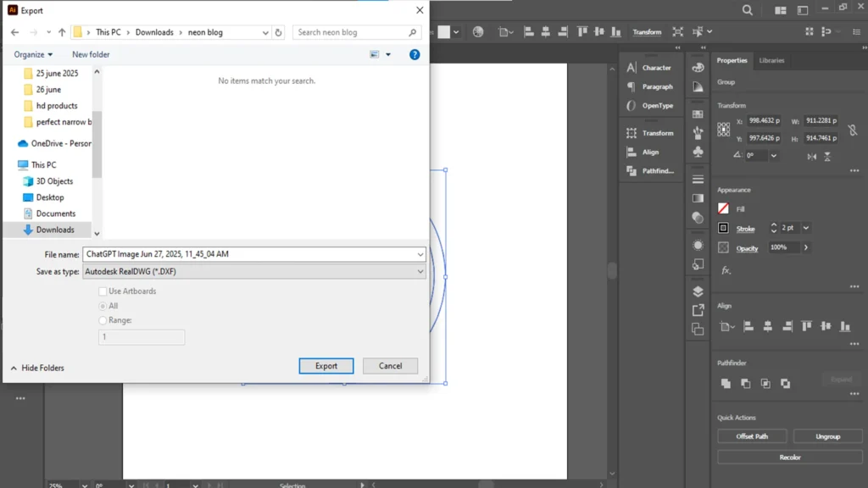Image resolution: width=868 pixels, height=488 pixels.
Task: Open the Stroke panel icon in the dock
Action: pyautogui.click(x=698, y=180)
